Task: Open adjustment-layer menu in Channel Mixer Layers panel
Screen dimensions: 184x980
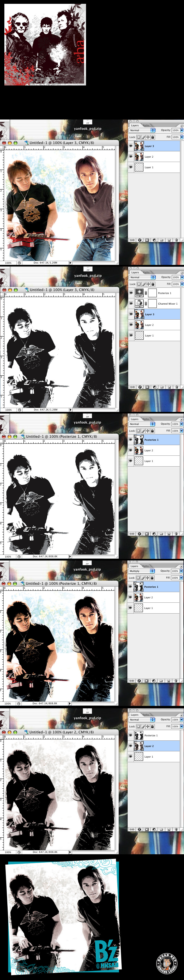Action: point(155,387)
